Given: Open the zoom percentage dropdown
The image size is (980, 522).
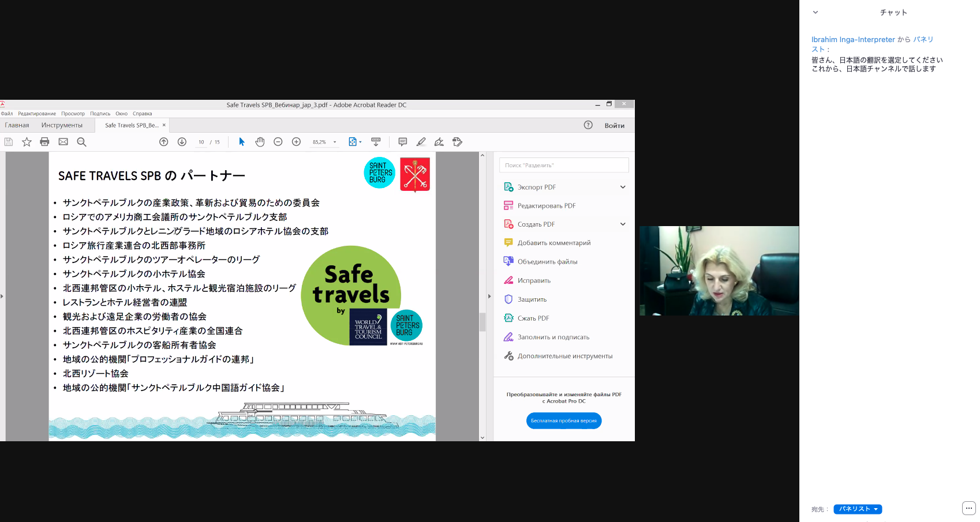Looking at the screenshot, I should 335,142.
